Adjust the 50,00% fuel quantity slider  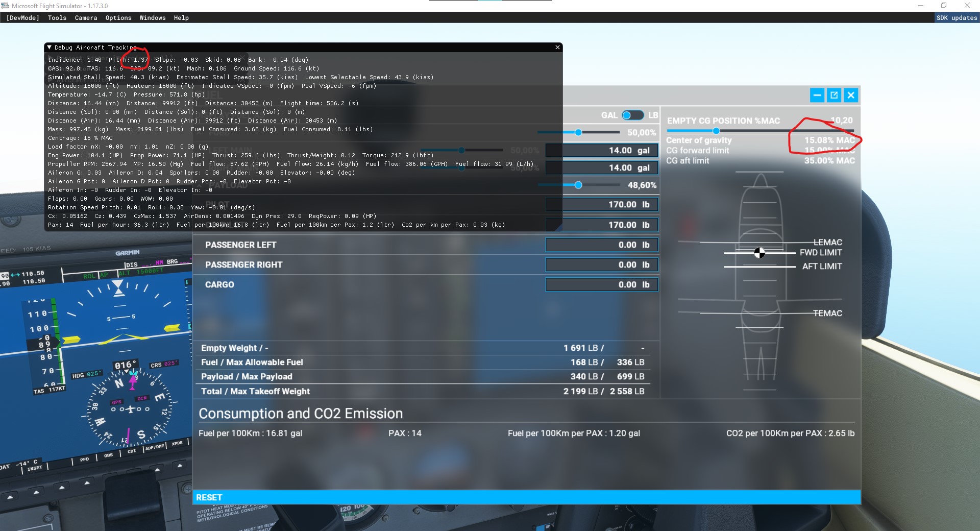pos(578,132)
